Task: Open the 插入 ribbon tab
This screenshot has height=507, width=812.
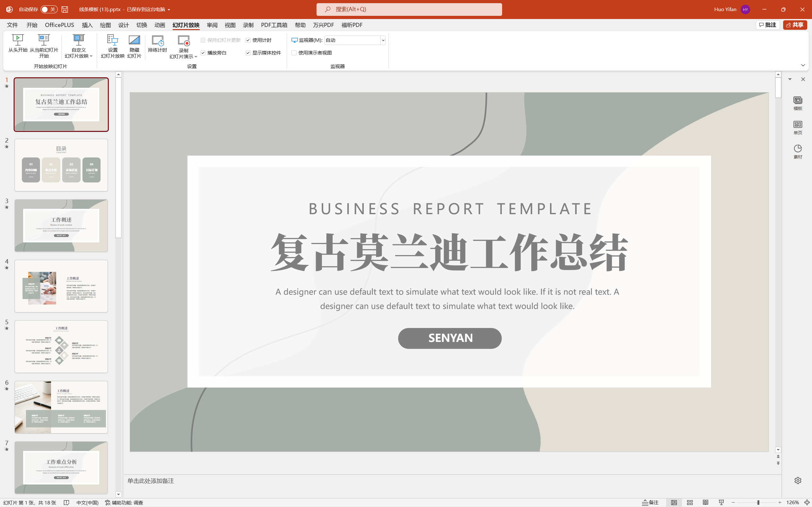Action: click(x=87, y=25)
